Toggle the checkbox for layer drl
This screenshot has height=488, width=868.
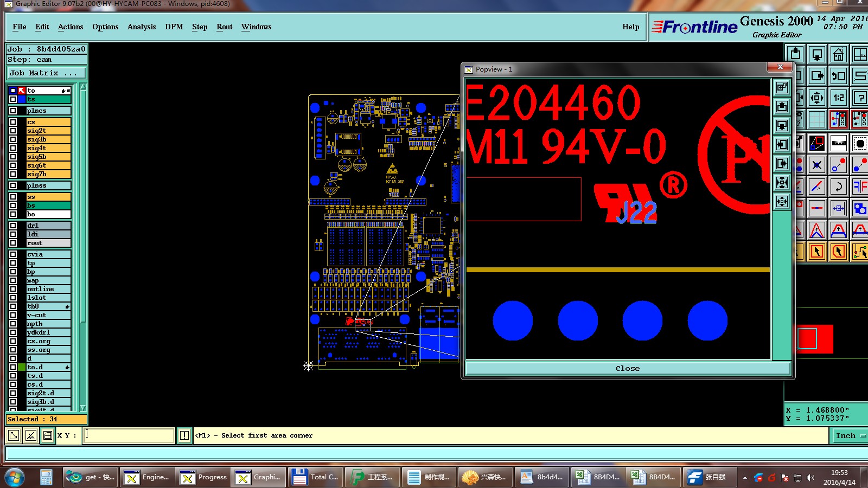pos(13,226)
